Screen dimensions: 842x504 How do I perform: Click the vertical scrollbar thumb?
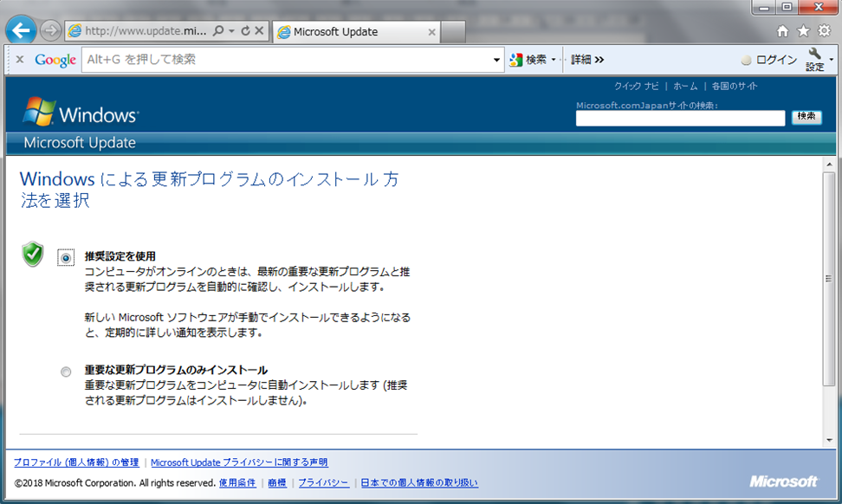point(830,278)
